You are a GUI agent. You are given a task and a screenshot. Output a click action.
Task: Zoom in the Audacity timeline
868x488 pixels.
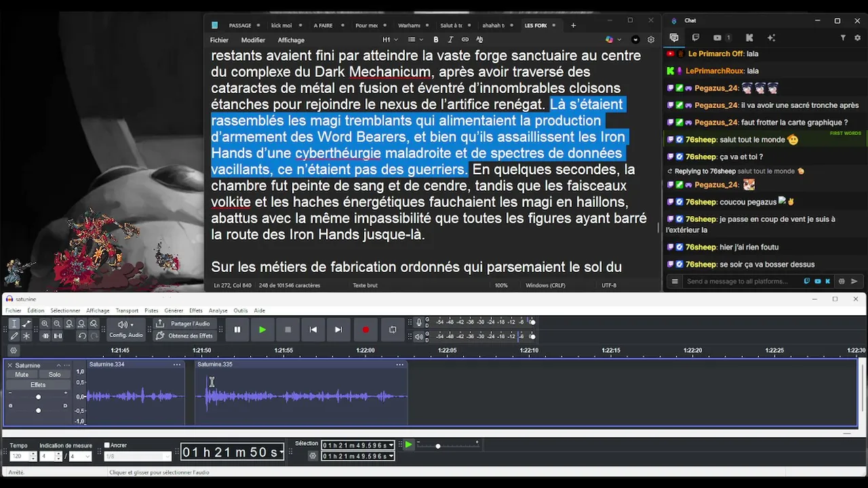point(45,324)
